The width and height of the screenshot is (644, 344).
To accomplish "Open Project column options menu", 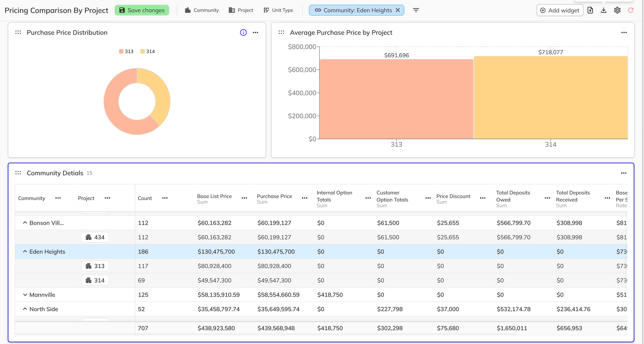I will (x=108, y=198).
